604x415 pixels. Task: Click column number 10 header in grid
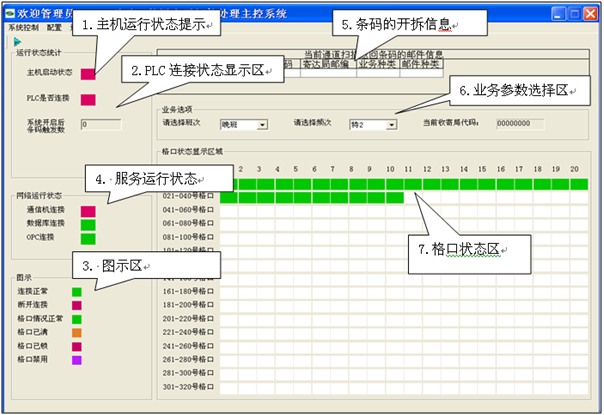[390, 169]
